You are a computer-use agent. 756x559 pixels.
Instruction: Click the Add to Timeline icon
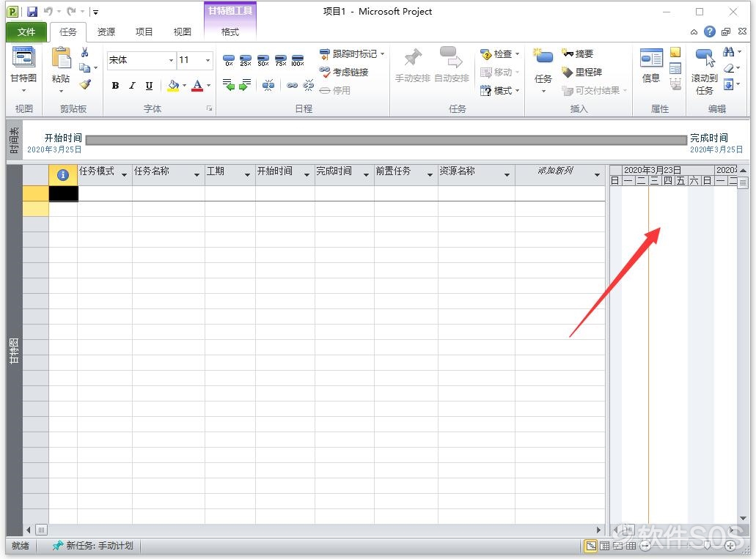point(675,85)
